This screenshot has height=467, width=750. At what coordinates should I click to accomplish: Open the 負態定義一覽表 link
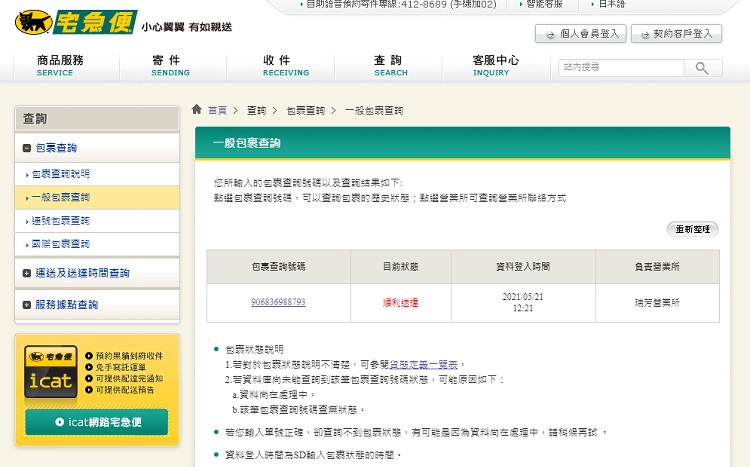click(423, 365)
